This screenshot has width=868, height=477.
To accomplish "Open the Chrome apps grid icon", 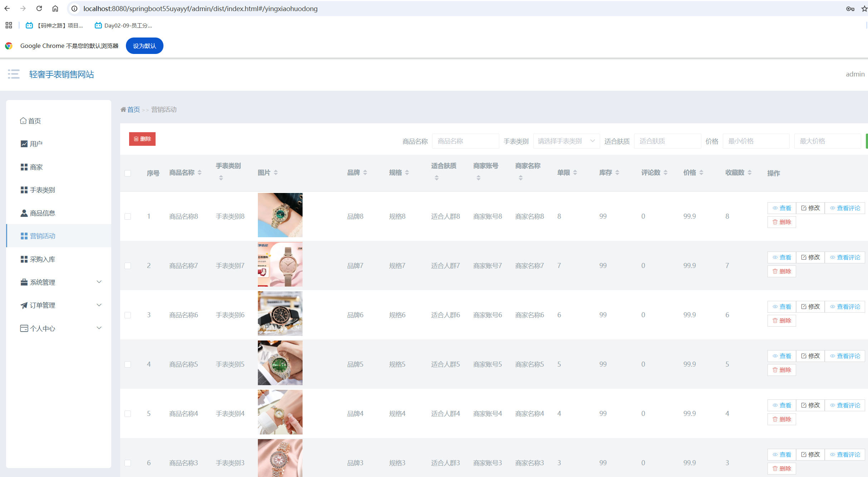I will (x=9, y=25).
